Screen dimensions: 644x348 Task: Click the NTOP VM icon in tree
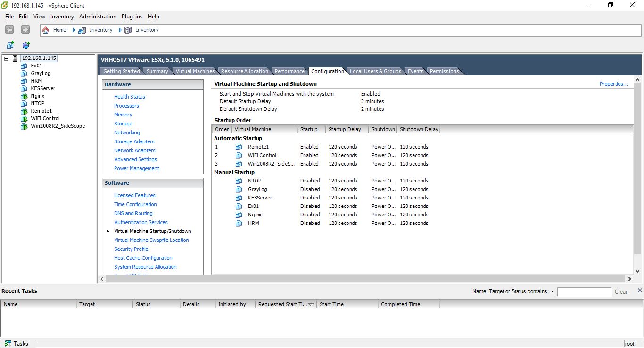[x=24, y=103]
